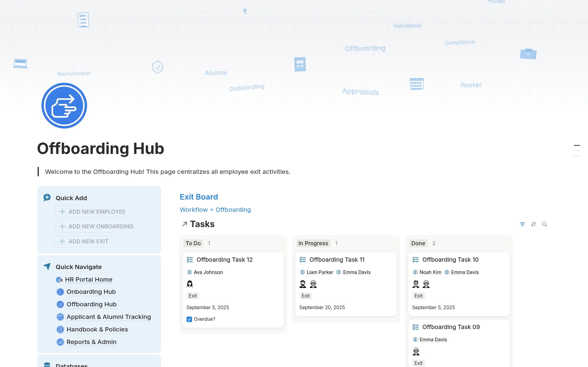Click September 20, 2025 date
The height and width of the screenshot is (367, 588).
point(322,308)
